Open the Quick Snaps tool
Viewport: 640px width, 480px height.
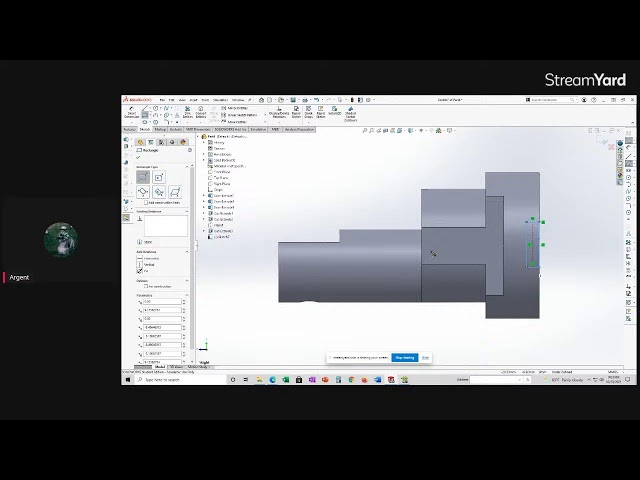point(309,112)
